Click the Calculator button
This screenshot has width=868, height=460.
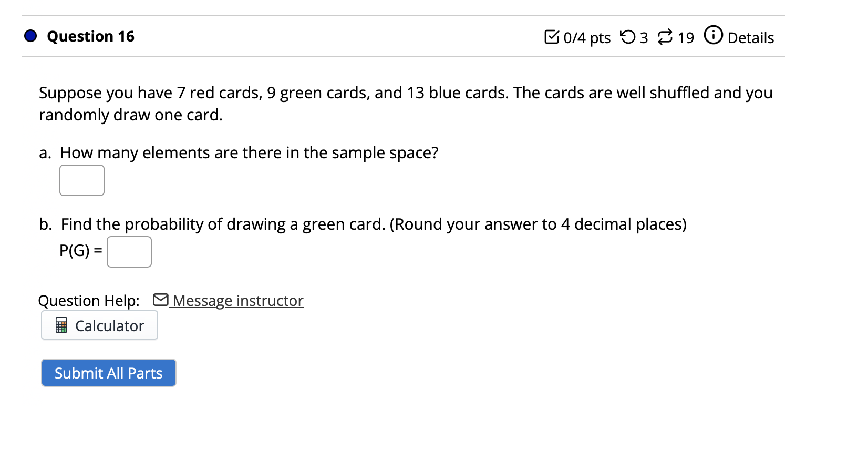click(99, 325)
